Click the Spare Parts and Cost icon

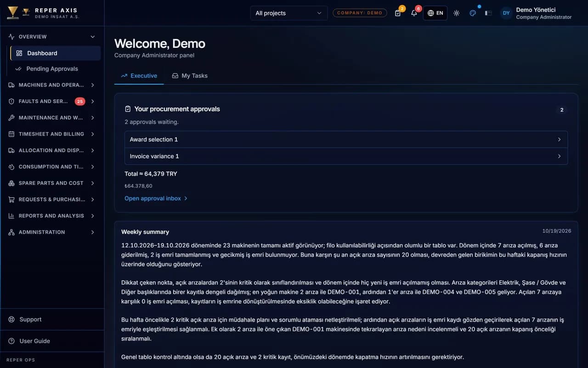click(11, 183)
